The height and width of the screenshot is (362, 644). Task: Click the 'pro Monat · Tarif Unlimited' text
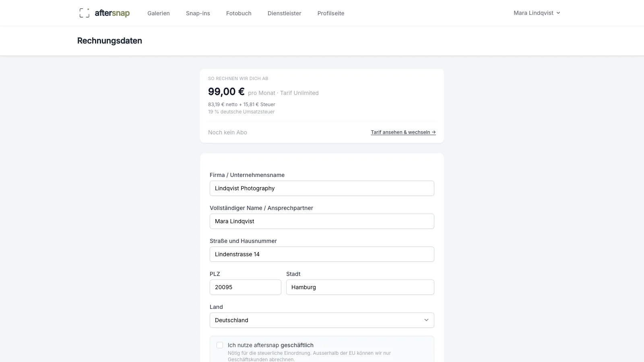click(x=283, y=93)
